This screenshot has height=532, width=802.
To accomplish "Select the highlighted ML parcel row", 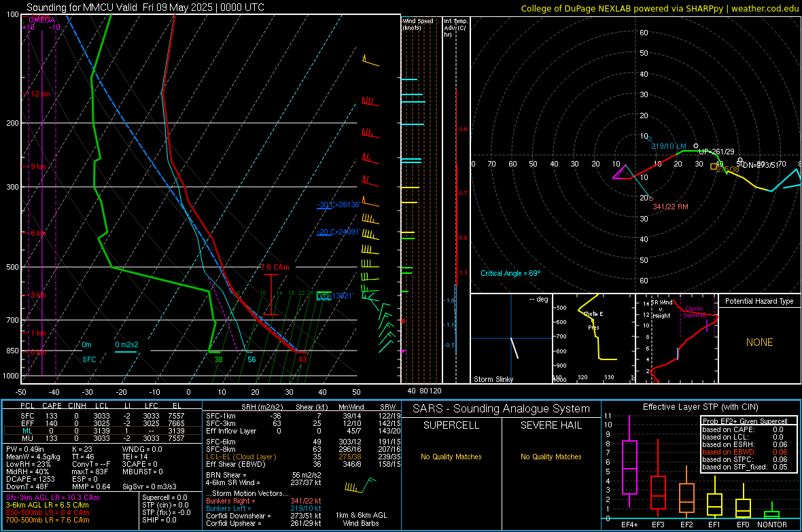I will 103,431.
